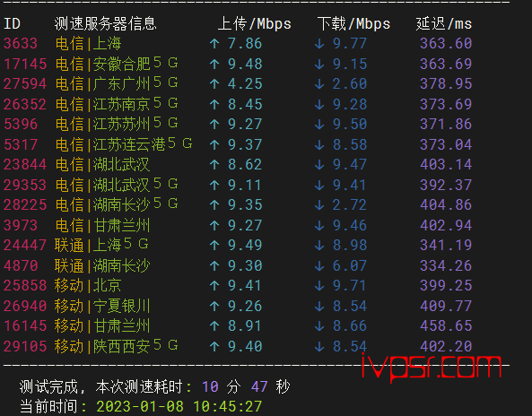
Task: Click latency value 371.86
Action: [446, 124]
